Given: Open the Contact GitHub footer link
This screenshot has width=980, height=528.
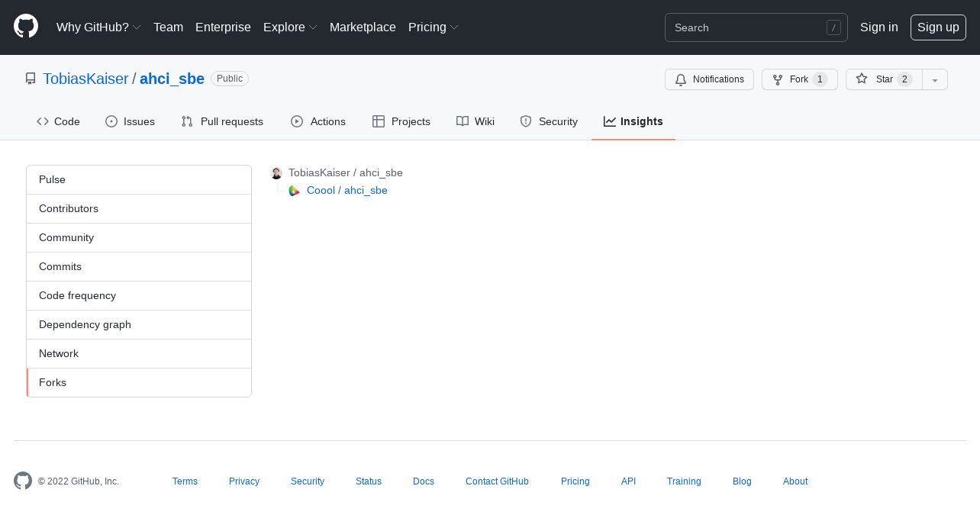Looking at the screenshot, I should click(x=497, y=481).
